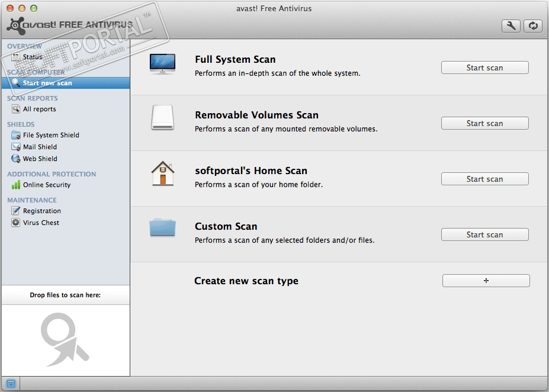
Task: Click the File System Shield folder icon
Action: point(16,135)
